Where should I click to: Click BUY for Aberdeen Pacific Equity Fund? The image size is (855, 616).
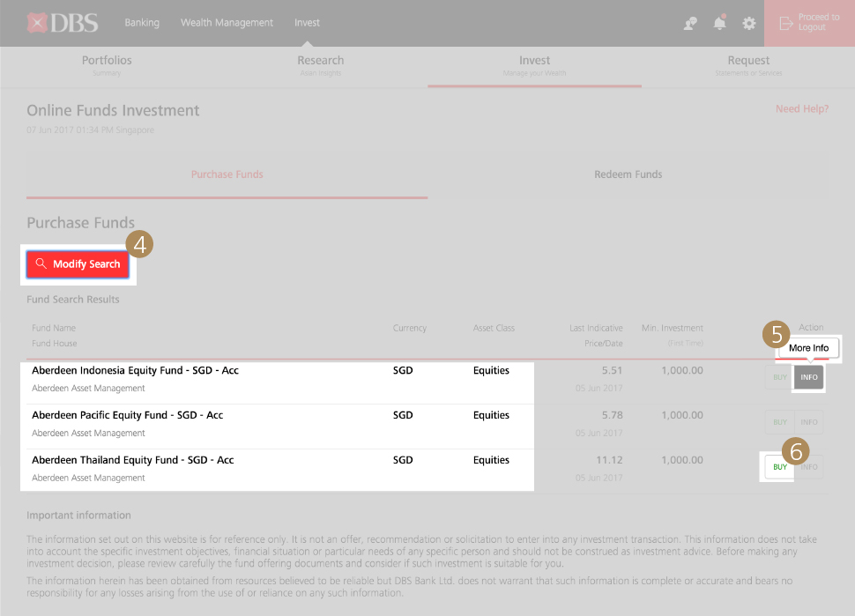(x=780, y=422)
